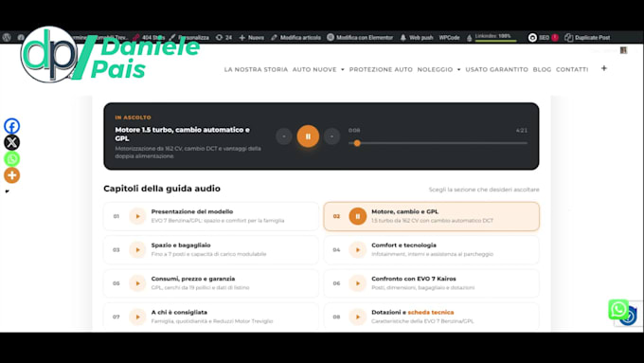Open the SEO admin bar item
644x363 pixels.
coord(543,37)
